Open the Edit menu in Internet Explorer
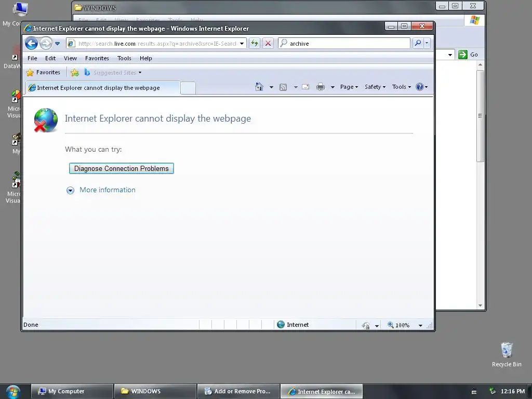The width and height of the screenshot is (532, 399). [50, 58]
